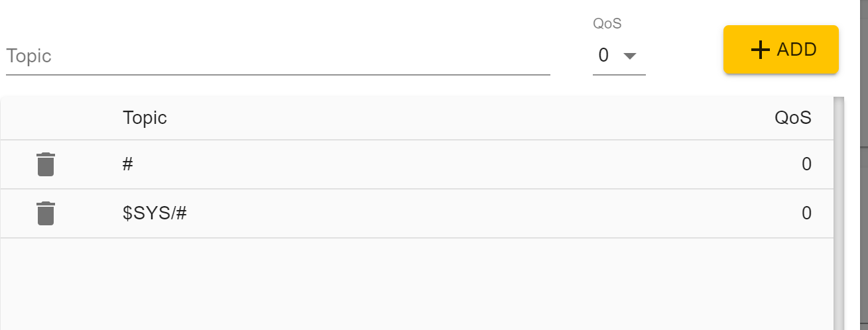868x330 pixels.
Task: Sort by the Topic column header
Action: coord(145,118)
